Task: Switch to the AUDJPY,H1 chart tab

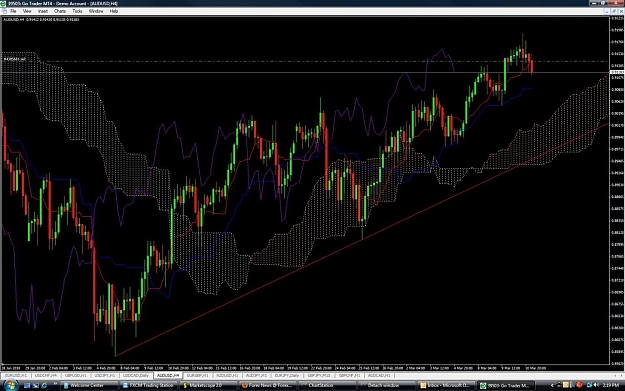Action: click(x=256, y=375)
